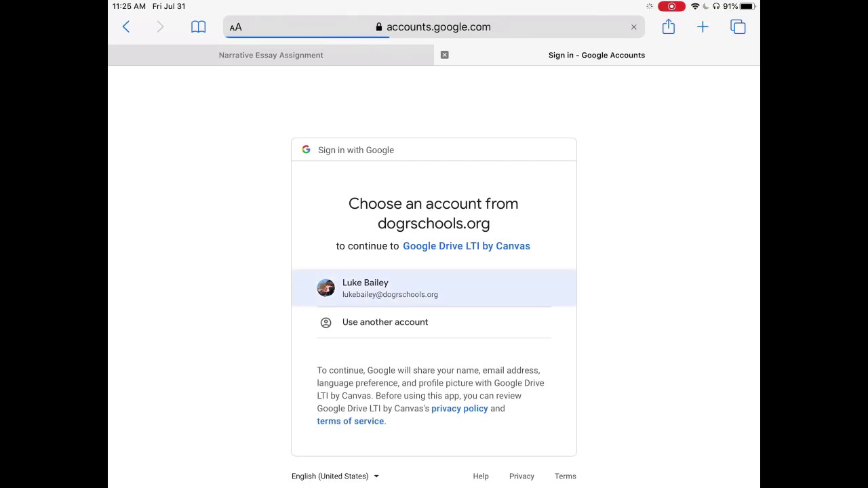Open the privacy policy link
This screenshot has height=488, width=868.
pyautogui.click(x=460, y=409)
